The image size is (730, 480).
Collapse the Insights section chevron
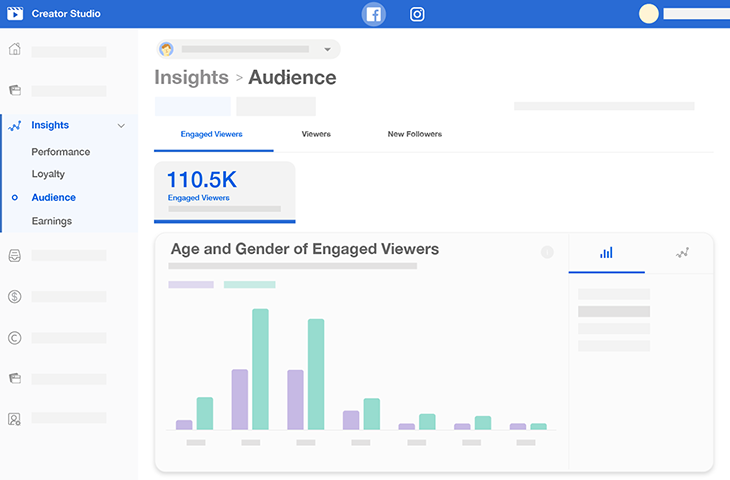tap(121, 126)
